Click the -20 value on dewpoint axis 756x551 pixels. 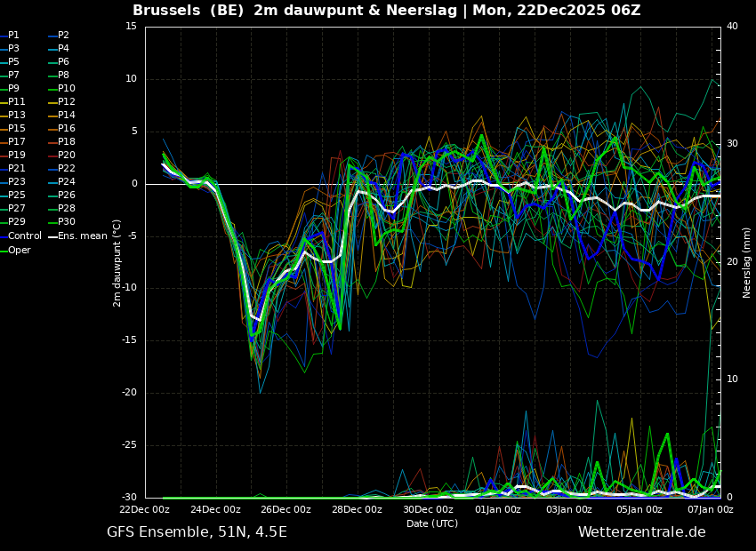(130, 393)
